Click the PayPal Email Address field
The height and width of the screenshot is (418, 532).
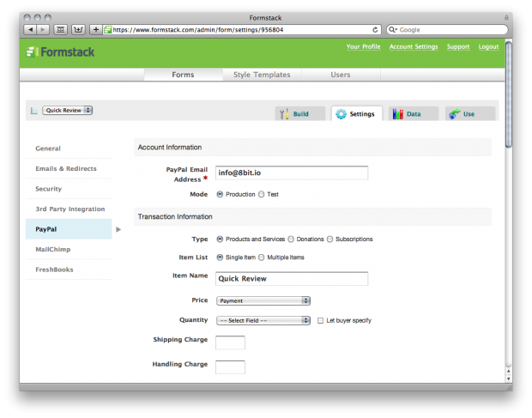(291, 173)
